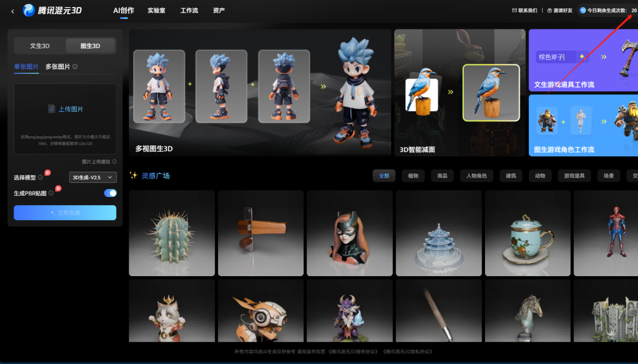Select the 人物角色 category filter
The height and width of the screenshot is (364, 638).
click(x=476, y=175)
